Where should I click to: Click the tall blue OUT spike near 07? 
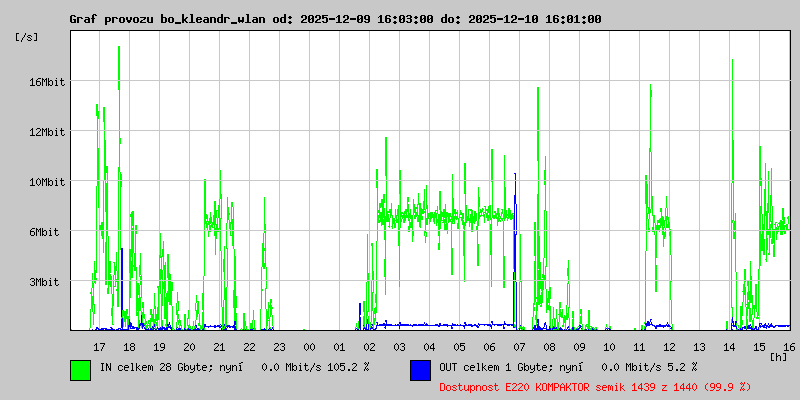click(515, 250)
